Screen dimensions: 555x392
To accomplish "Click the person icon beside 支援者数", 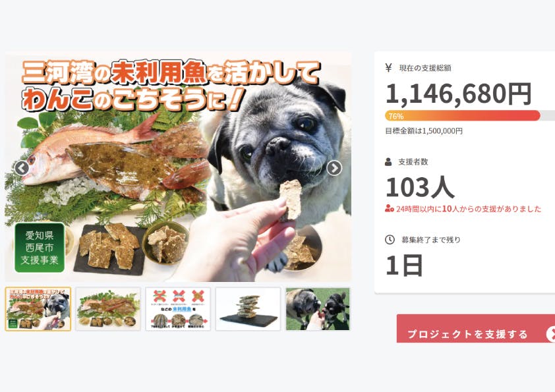I will pos(388,162).
